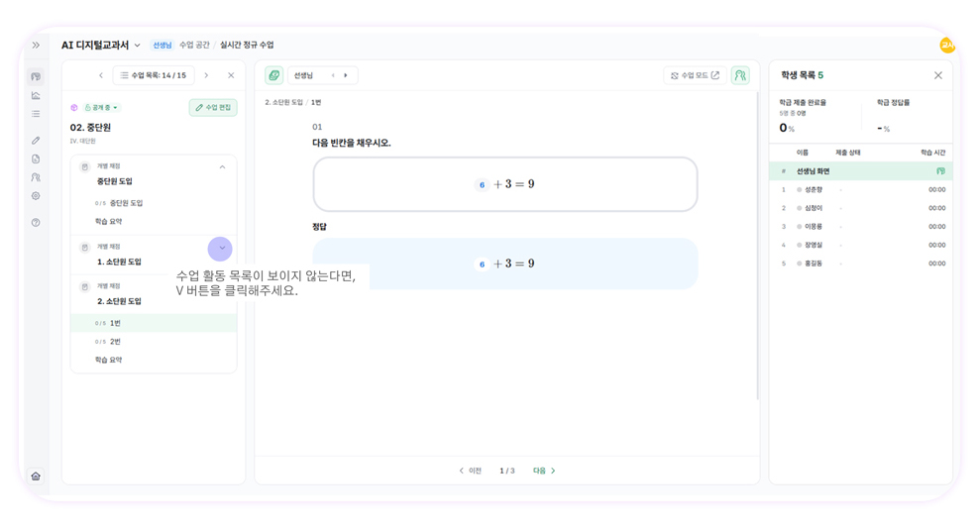Toggle the 수업 모드 button

click(695, 75)
